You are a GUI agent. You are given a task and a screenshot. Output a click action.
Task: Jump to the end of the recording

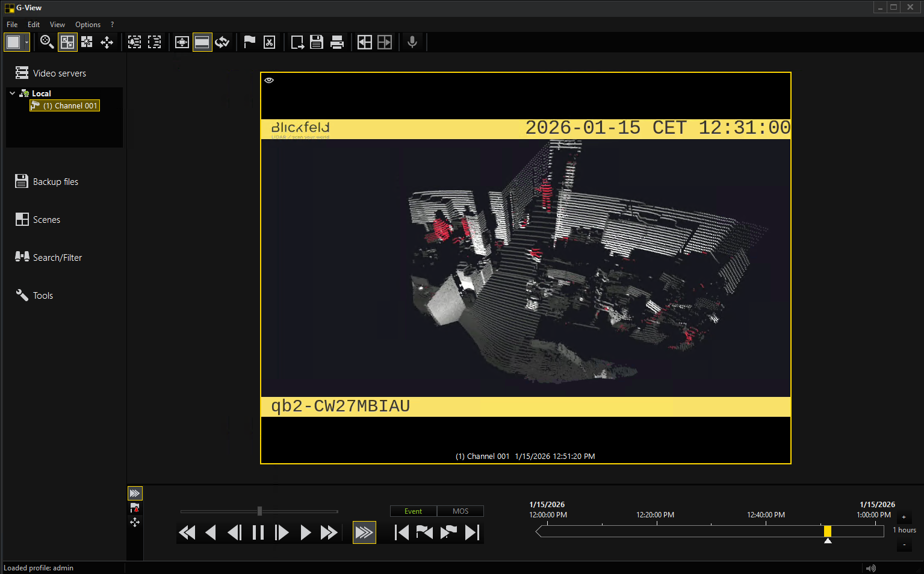473,532
